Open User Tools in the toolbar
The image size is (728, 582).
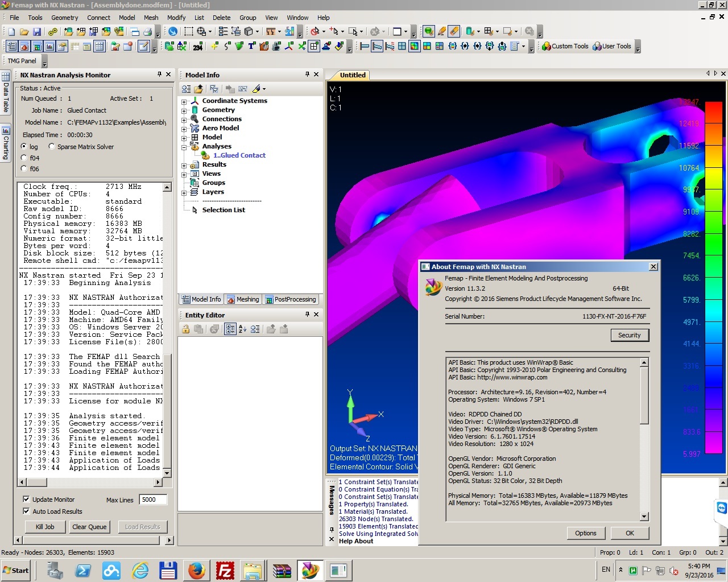tap(612, 47)
